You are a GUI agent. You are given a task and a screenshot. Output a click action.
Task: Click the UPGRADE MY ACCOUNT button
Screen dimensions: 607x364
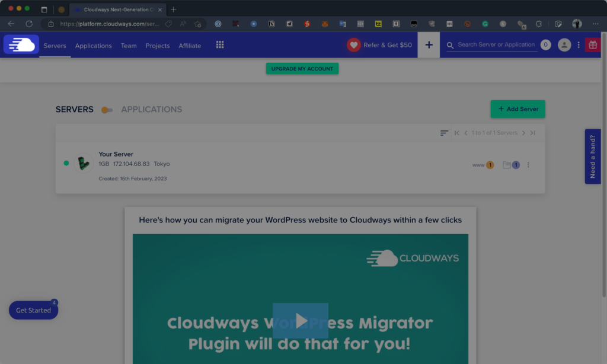pyautogui.click(x=302, y=69)
